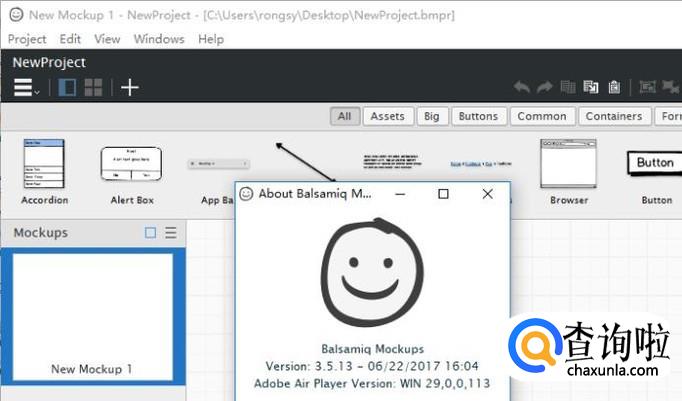Screen dimensions: 682x401
Task: Pick the Alert Box control
Action: (132, 175)
